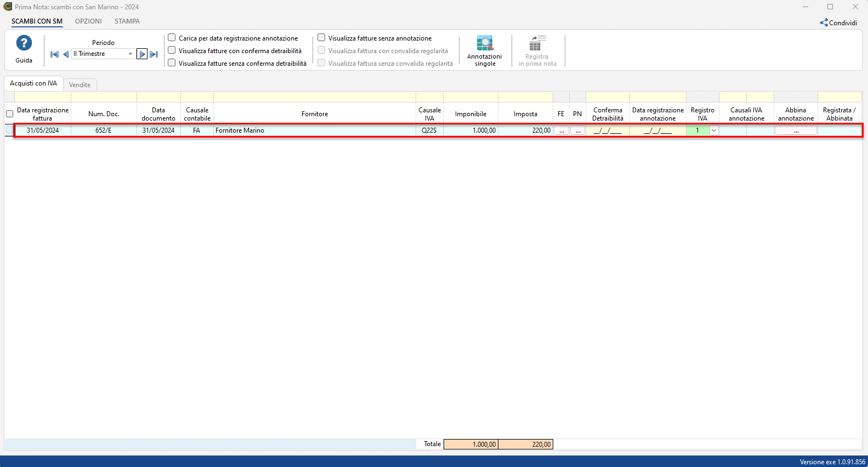Tick Visualizza fattura senza convalida regolarità
This screenshot has height=467, width=868.
(x=321, y=63)
